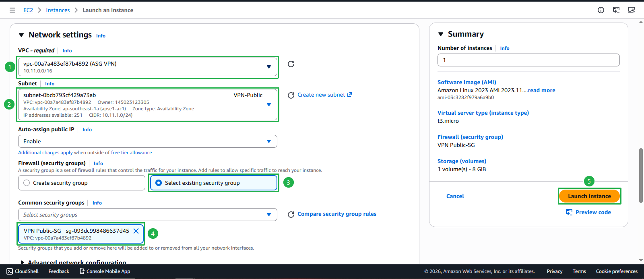Viewport: 644px width, 279px height.
Task: Choose Select existing security group option
Action: (x=214, y=183)
